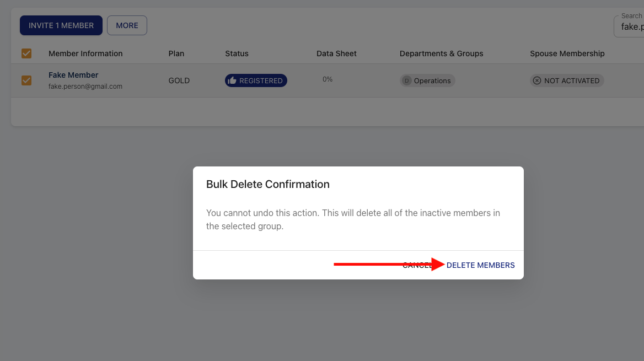Click the Spouse Membership column header
644x361 pixels.
click(x=567, y=53)
